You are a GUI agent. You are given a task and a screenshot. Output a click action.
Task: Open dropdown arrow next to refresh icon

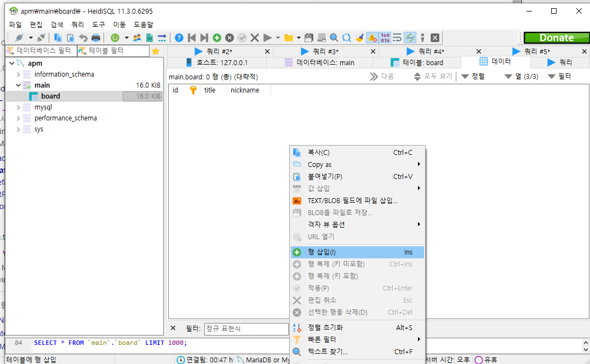tap(127, 38)
